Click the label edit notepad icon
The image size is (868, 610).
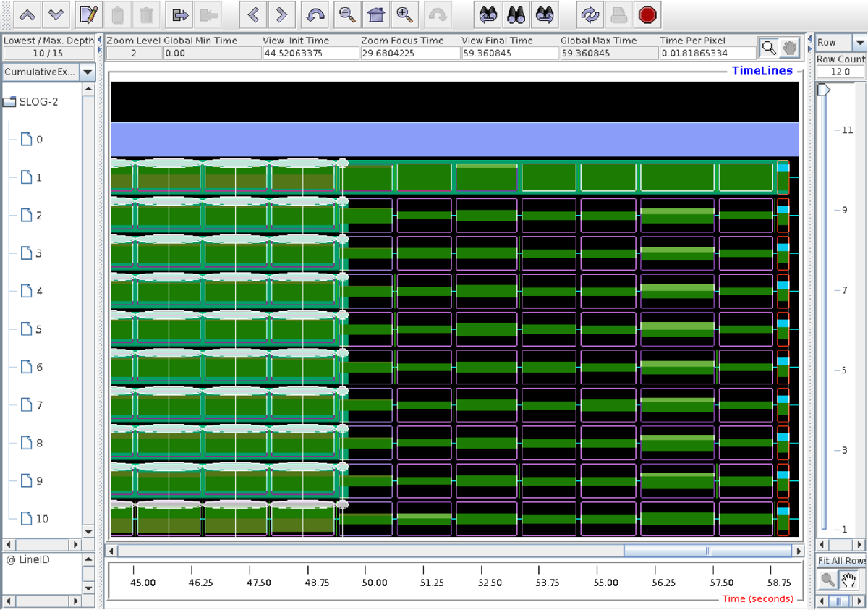(x=88, y=14)
